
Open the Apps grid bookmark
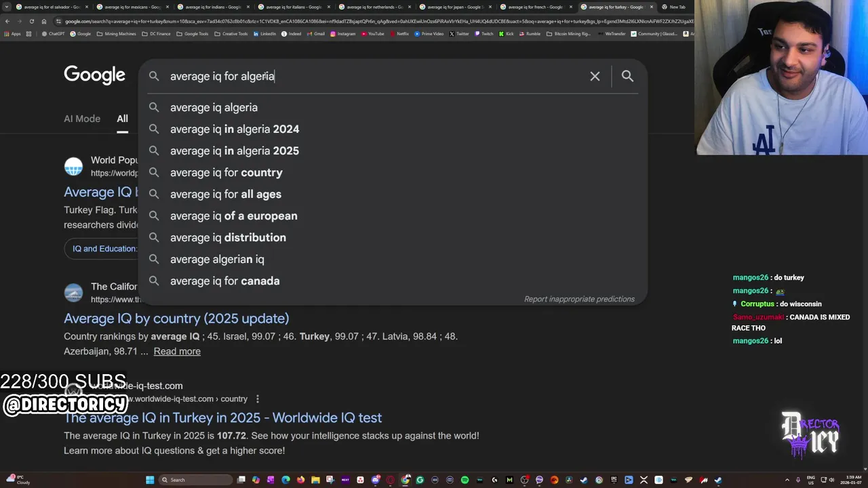11,34
